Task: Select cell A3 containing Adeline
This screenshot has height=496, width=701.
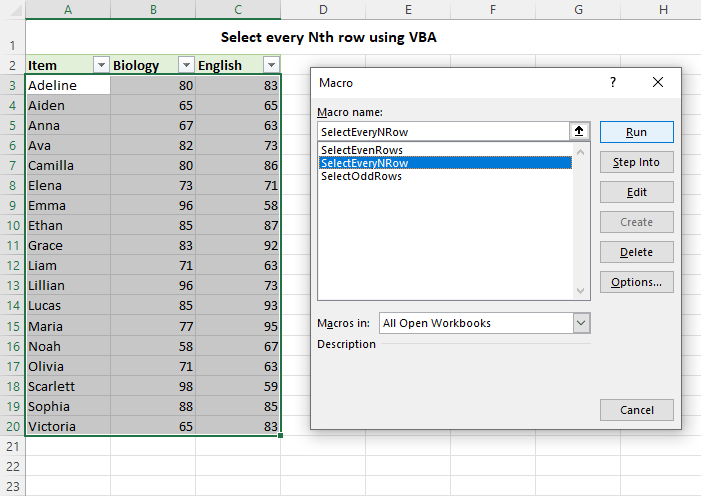Action: pyautogui.click(x=67, y=85)
